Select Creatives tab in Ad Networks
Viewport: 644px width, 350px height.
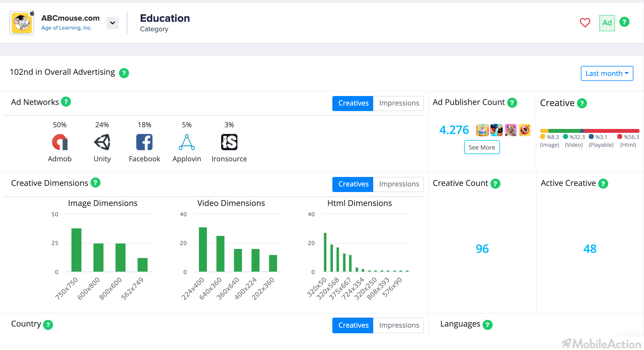click(x=353, y=103)
